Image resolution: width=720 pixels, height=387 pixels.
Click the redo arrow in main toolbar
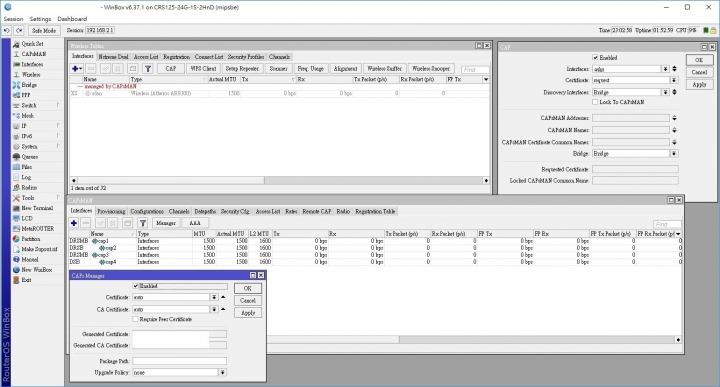click(x=19, y=30)
